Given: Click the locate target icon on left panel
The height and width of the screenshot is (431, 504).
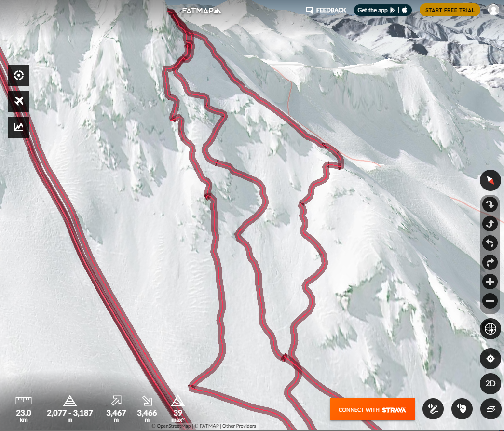Looking at the screenshot, I should click(19, 75).
